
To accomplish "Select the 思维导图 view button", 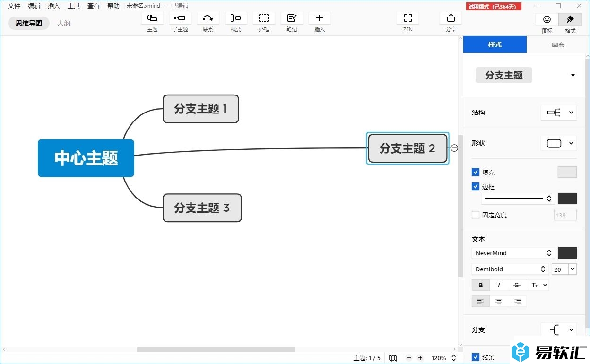I will (29, 23).
